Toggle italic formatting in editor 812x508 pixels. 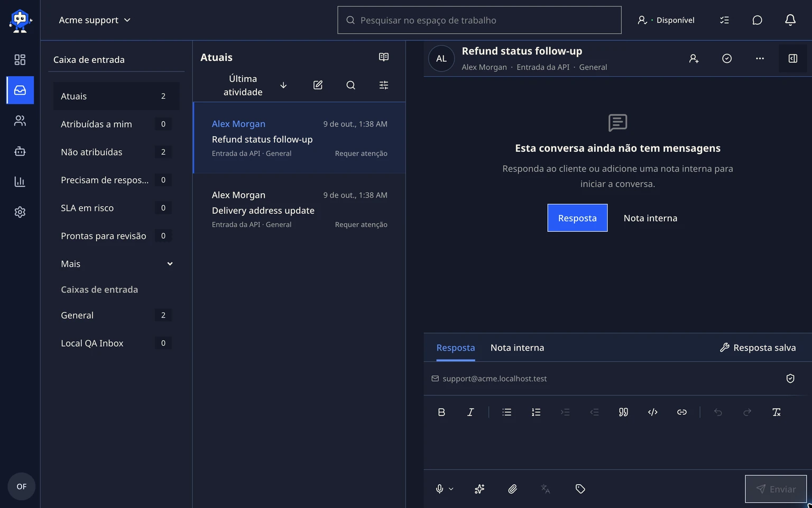[x=470, y=412]
